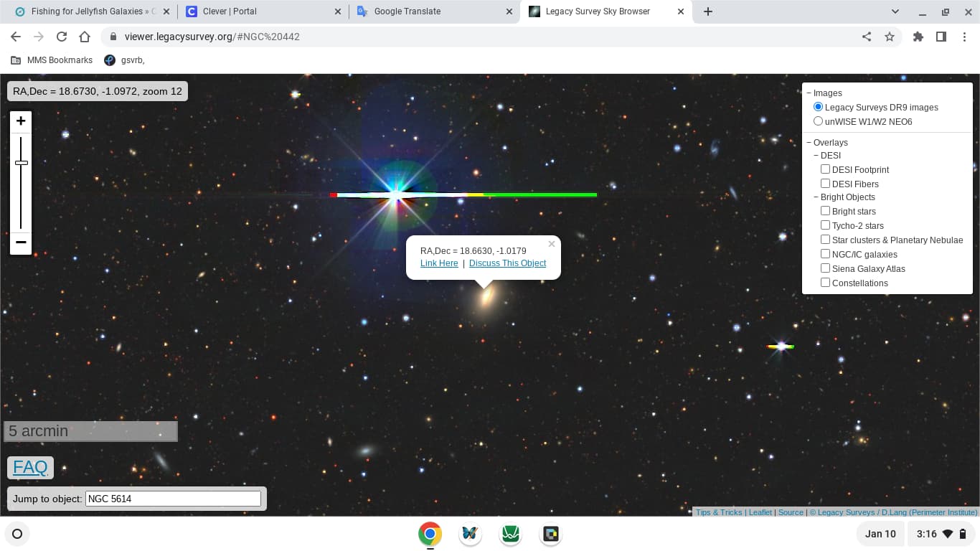This screenshot has height=551, width=980.
Task: Open Chrome from the shelf
Action: [430, 534]
